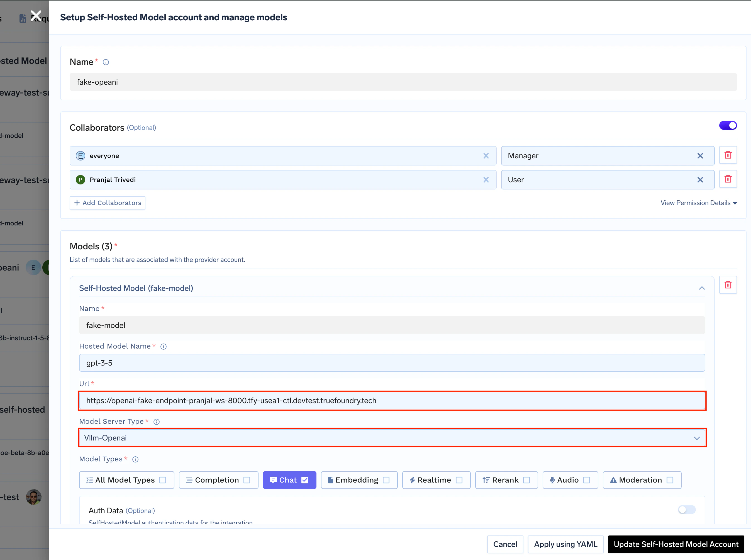
Task: Delete the Self-Hosted Model (fake-model) entry
Action: coord(728,285)
